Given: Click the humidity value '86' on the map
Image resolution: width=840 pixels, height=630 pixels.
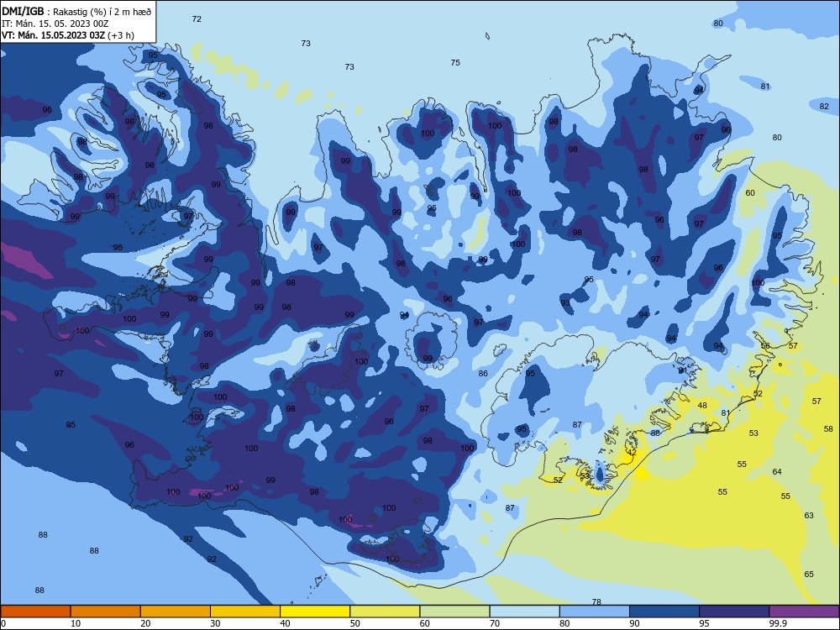Looking at the screenshot, I should click(x=483, y=374).
